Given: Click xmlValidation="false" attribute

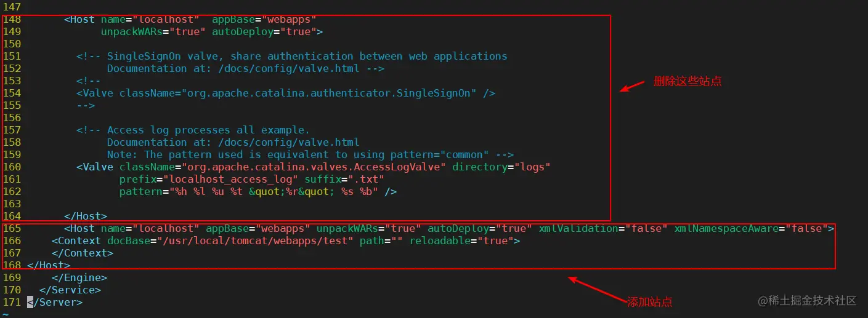Looking at the screenshot, I should click(603, 228).
